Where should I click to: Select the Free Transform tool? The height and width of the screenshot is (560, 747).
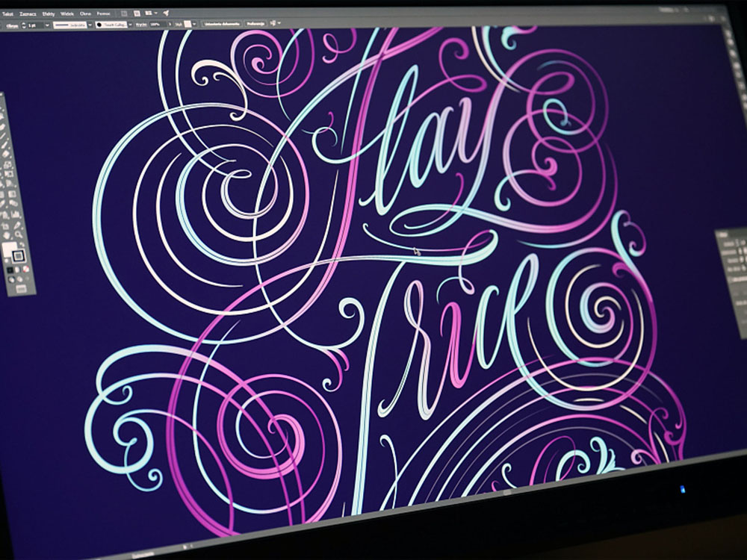(x=8, y=174)
